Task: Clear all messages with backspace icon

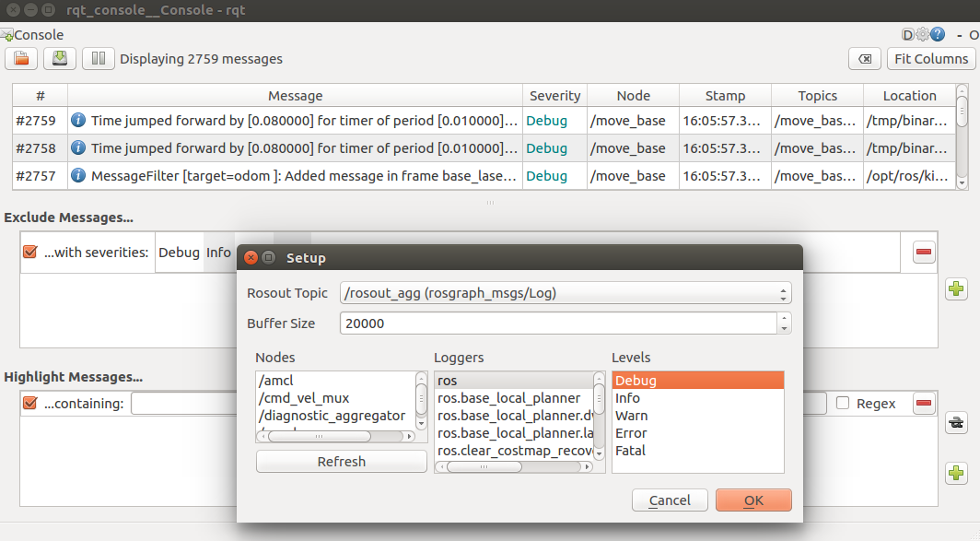Action: coord(865,59)
